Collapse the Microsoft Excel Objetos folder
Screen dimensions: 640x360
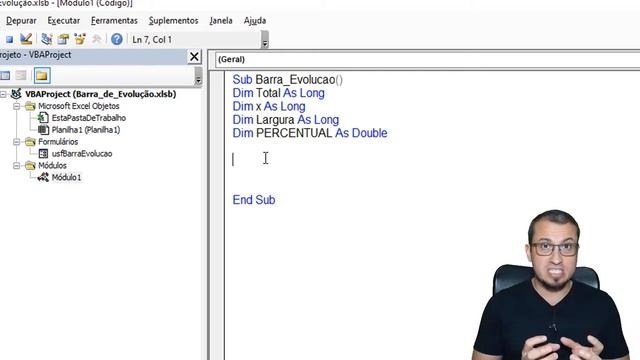point(16,106)
